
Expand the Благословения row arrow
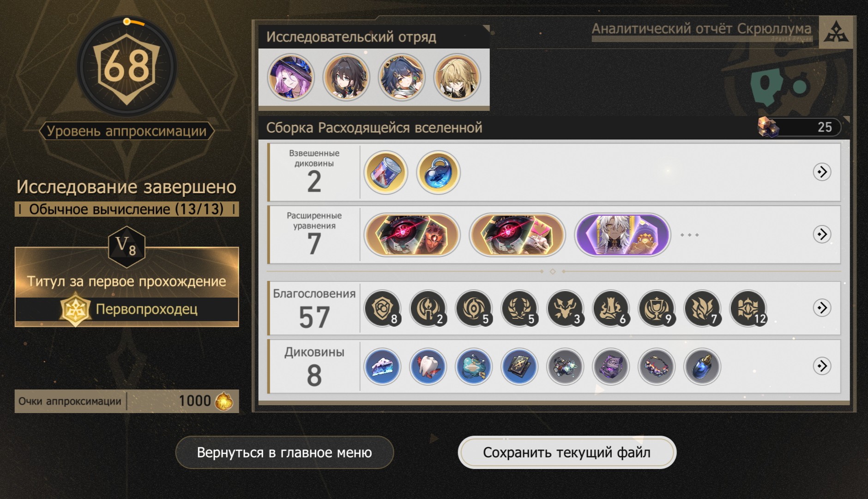(822, 308)
